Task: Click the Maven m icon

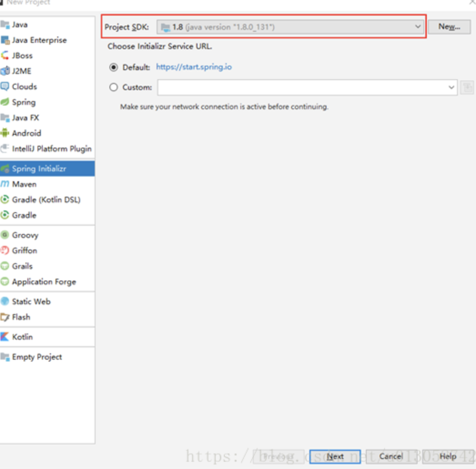Action: (5, 184)
